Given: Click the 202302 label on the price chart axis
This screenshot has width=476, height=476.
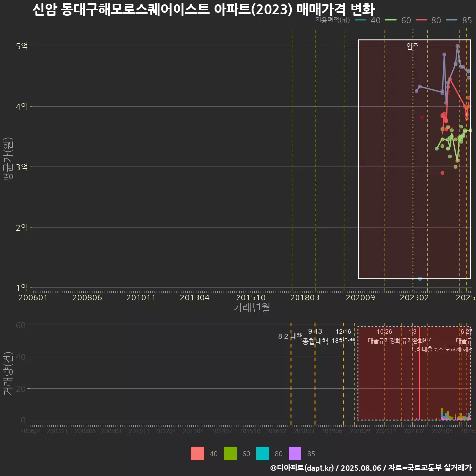Looking at the screenshot, I should [x=415, y=297].
